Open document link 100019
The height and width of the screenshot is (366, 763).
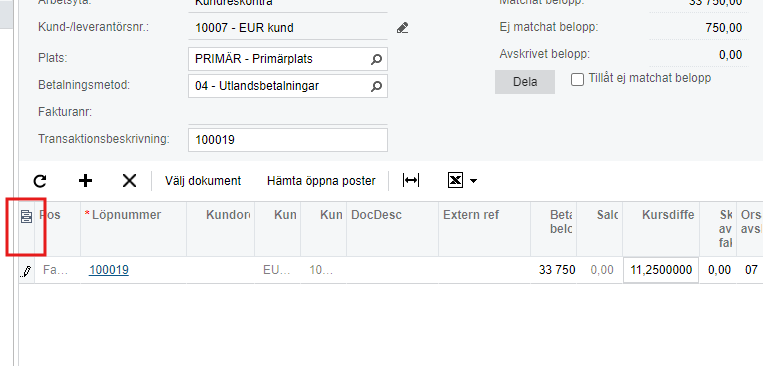point(109,270)
